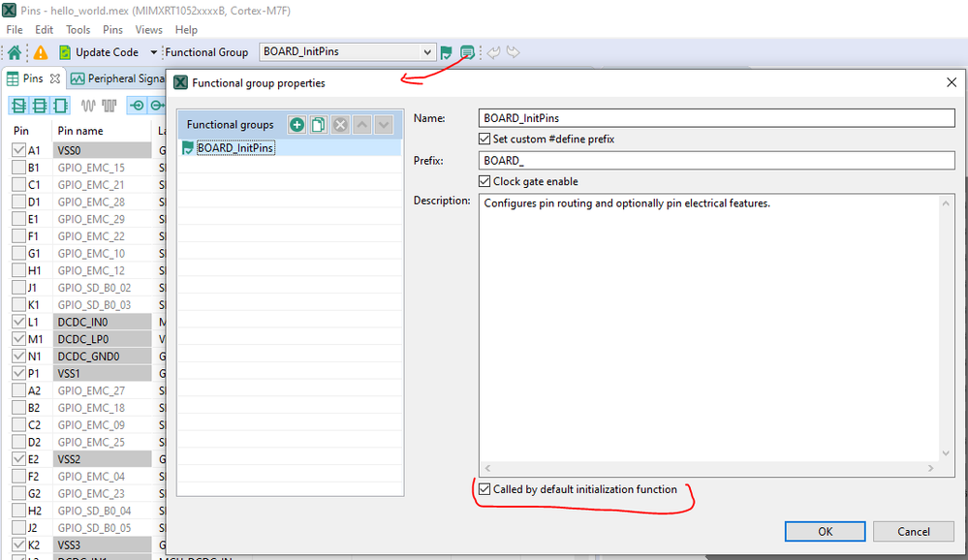Close the Pins tab
Image resolution: width=968 pixels, height=560 pixels.
[x=55, y=78]
